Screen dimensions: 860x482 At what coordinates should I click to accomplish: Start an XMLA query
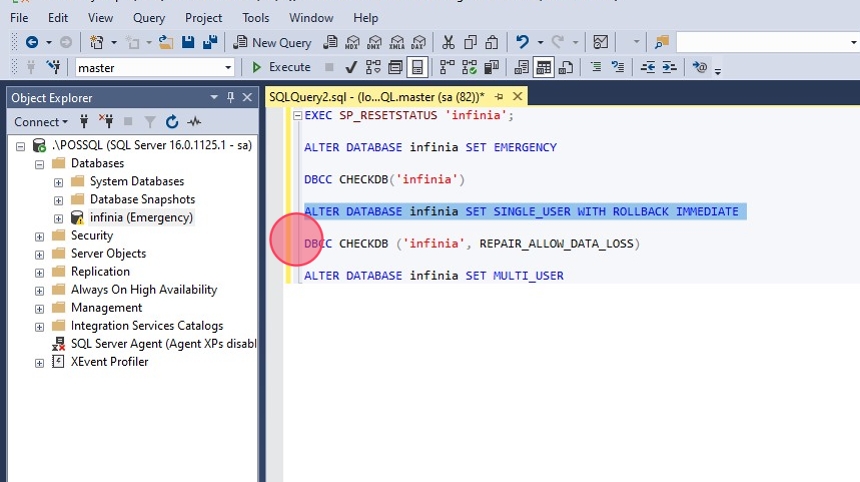397,42
